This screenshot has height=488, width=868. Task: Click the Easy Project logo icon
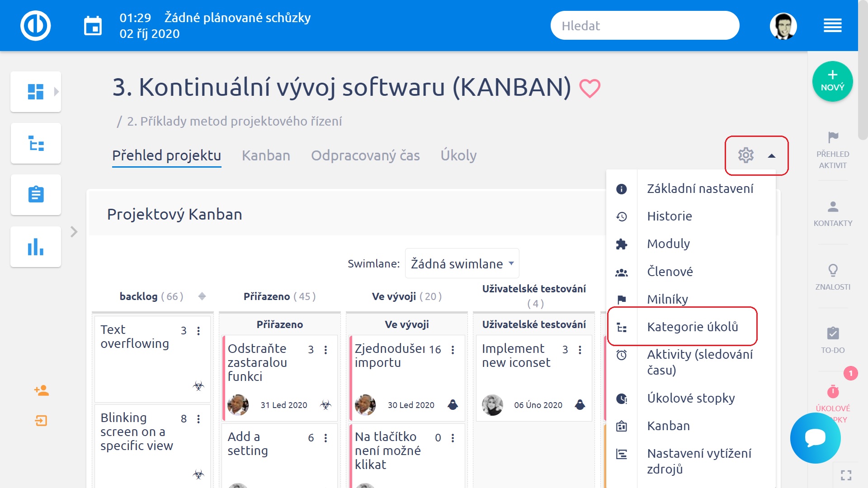(x=35, y=25)
